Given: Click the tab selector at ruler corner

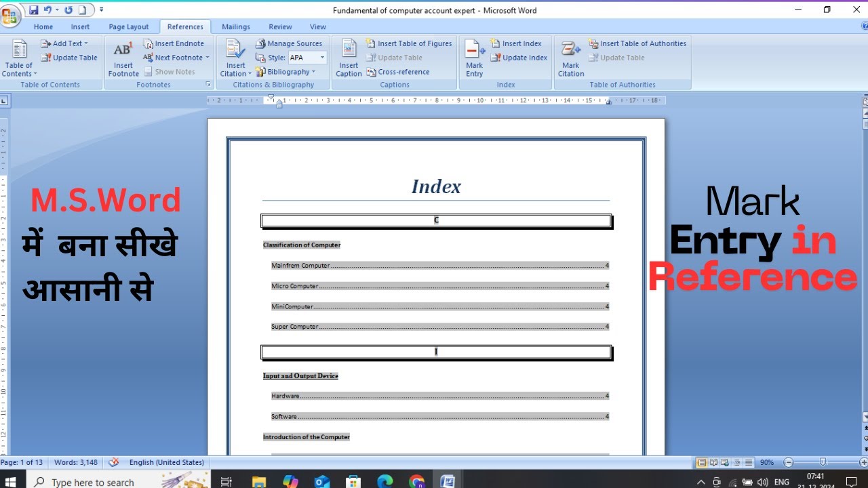Looking at the screenshot, I should click(4, 101).
